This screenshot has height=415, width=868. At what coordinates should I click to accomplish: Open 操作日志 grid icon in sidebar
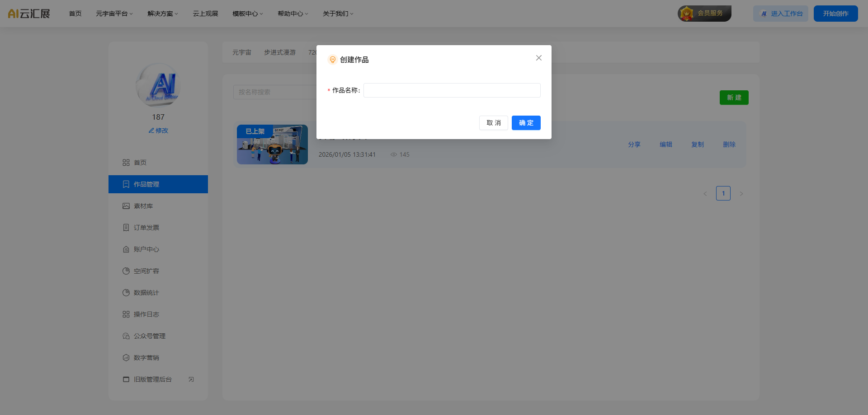126,314
